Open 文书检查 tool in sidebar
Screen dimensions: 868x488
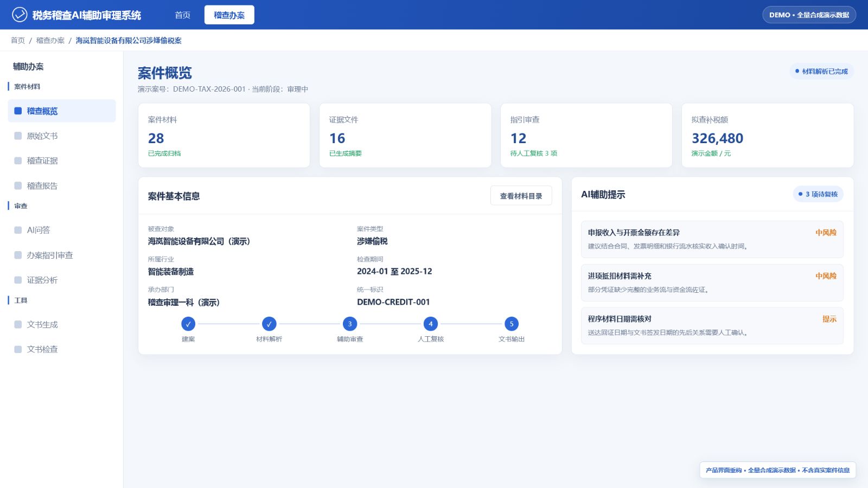tap(62, 349)
